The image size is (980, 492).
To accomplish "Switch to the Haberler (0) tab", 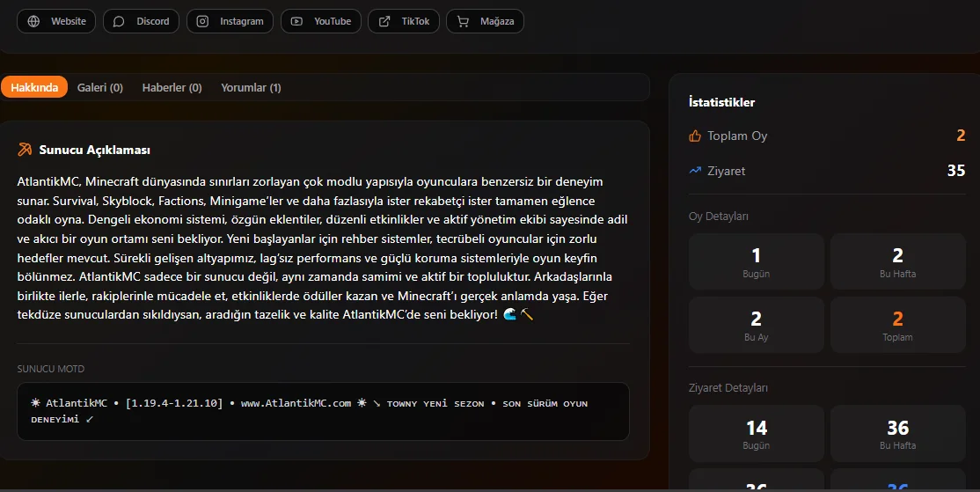I will point(172,87).
